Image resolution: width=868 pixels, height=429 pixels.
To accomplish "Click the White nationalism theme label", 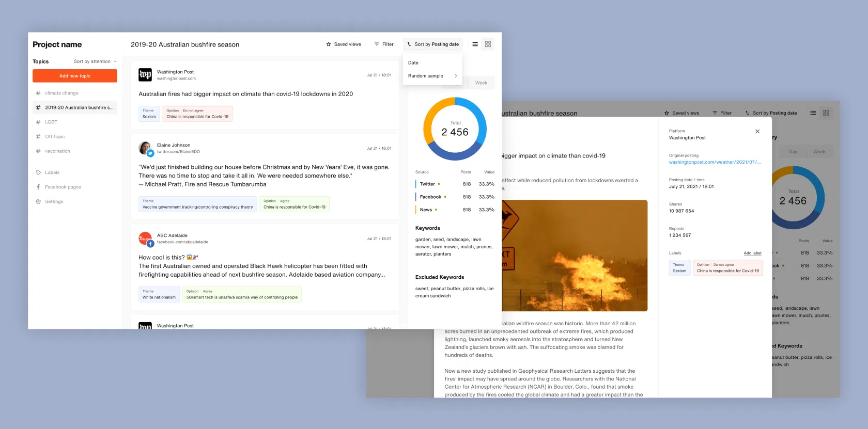I will (x=159, y=294).
